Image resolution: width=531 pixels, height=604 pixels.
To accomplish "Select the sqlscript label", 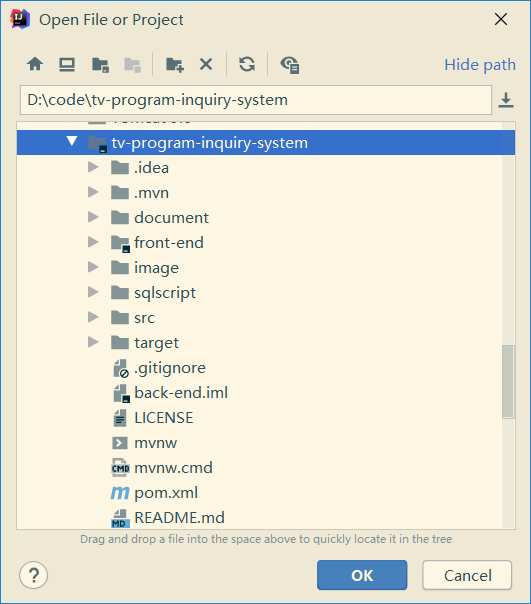I will [165, 293].
